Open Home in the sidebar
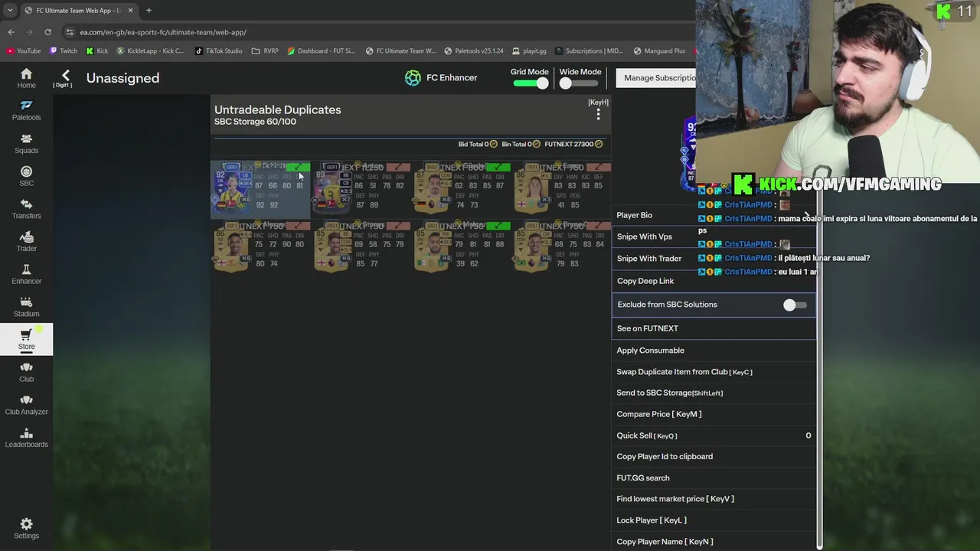980x551 pixels. point(26,78)
